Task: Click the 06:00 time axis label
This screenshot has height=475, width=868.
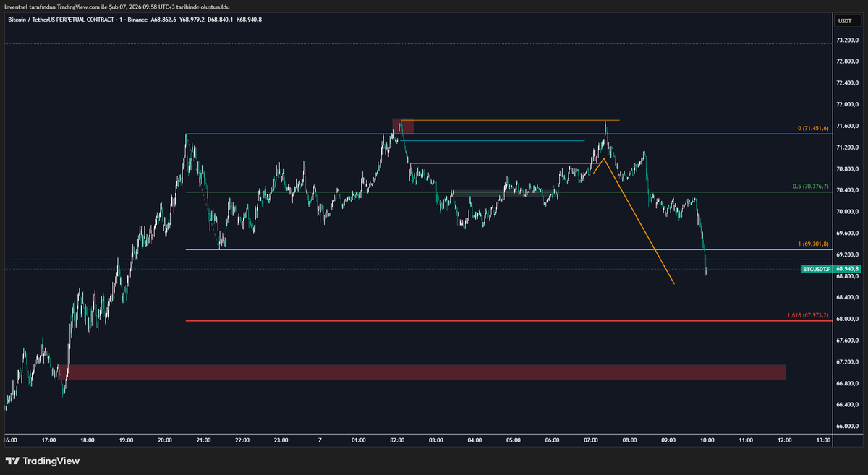Action: (x=552, y=440)
